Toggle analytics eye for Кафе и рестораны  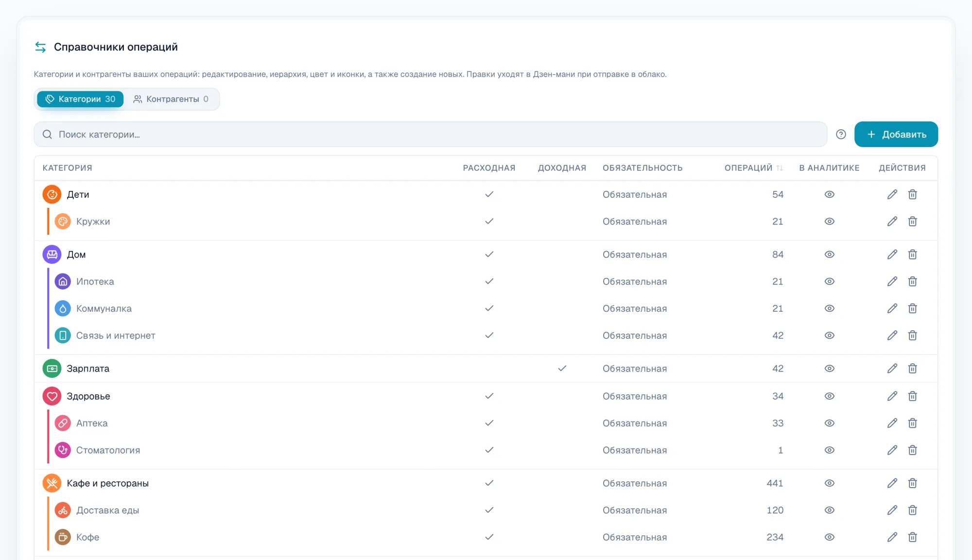click(829, 483)
